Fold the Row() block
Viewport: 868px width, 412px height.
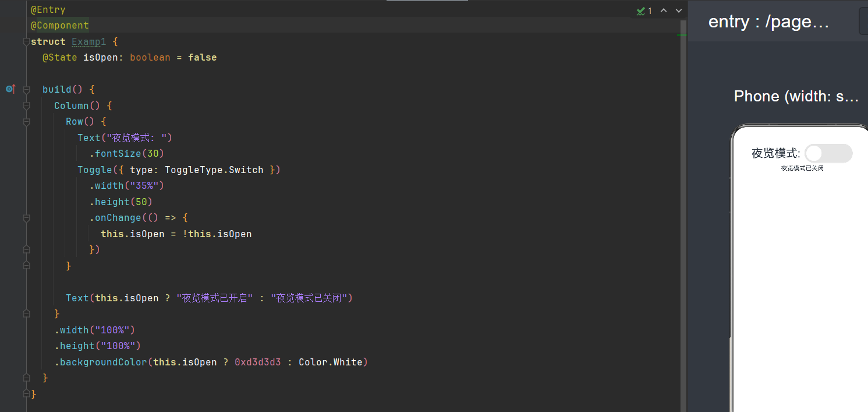pyautogui.click(x=26, y=122)
